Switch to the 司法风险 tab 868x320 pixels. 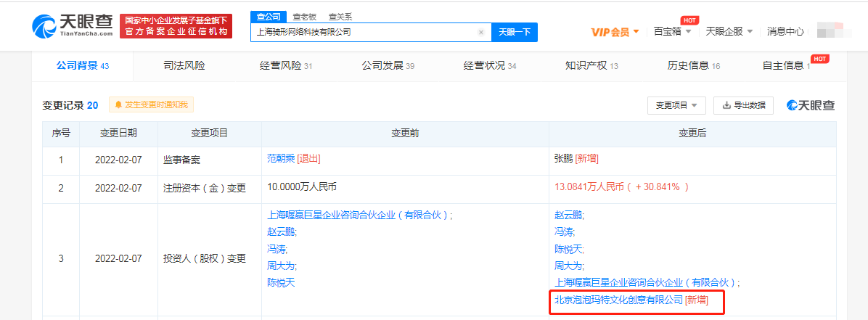(184, 66)
